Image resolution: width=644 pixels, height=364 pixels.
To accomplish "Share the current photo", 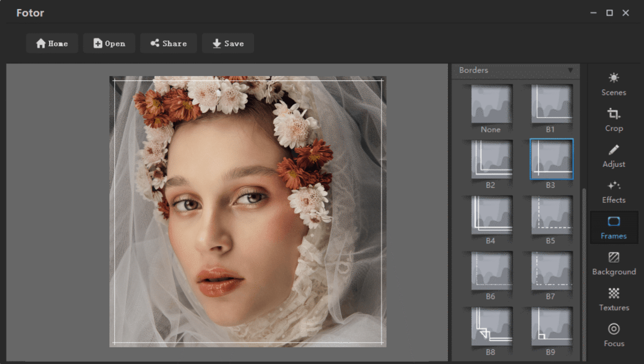I will click(168, 43).
